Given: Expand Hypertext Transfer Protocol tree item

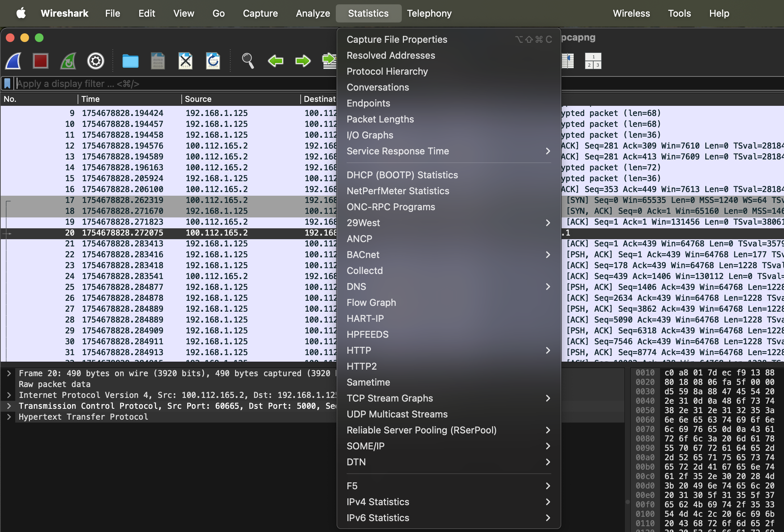Looking at the screenshot, I should [x=9, y=417].
